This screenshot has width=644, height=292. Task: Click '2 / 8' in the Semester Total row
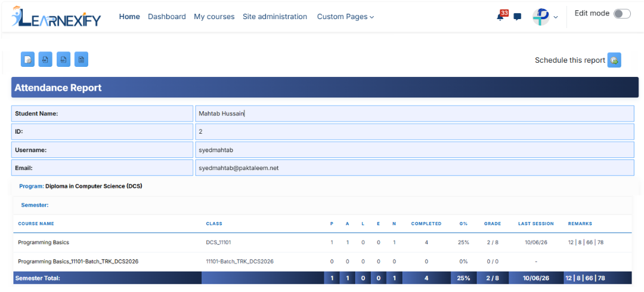pyautogui.click(x=493, y=278)
